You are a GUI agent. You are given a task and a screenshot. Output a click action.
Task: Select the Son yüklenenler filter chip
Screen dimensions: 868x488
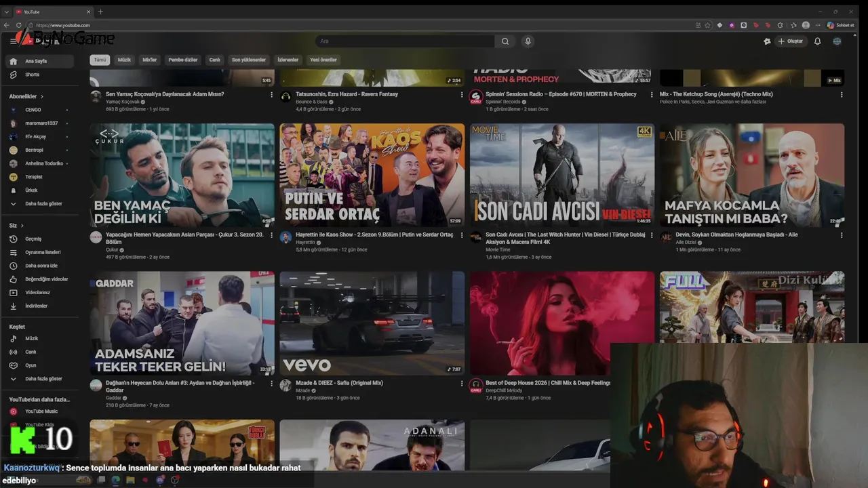(x=249, y=60)
